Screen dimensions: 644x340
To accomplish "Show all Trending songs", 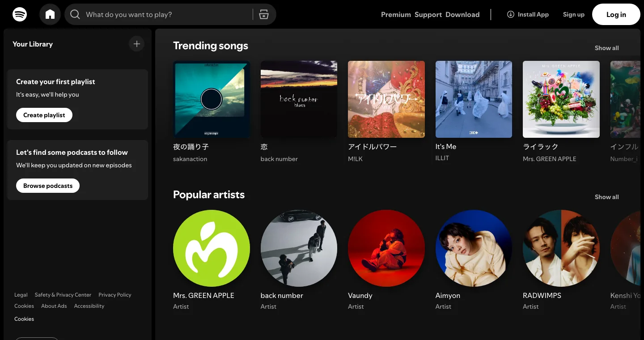I will pos(607,48).
